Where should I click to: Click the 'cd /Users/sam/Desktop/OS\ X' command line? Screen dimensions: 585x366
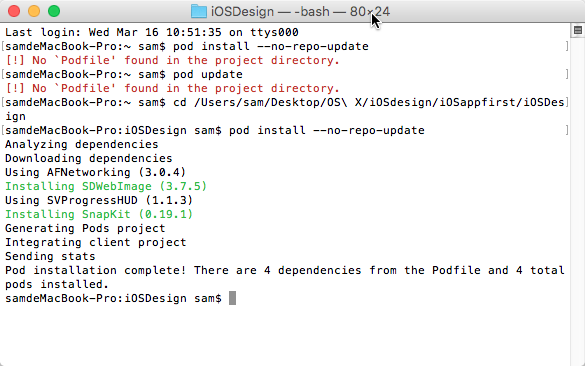(285, 102)
